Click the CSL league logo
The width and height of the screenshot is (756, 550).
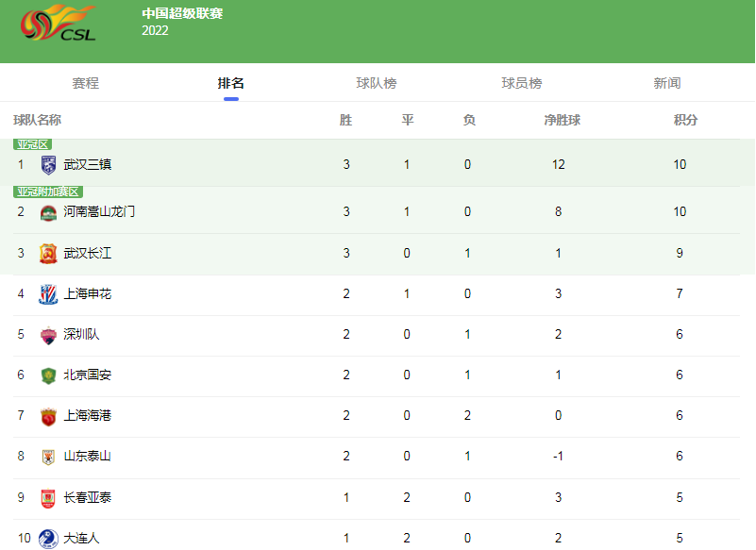click(x=59, y=24)
